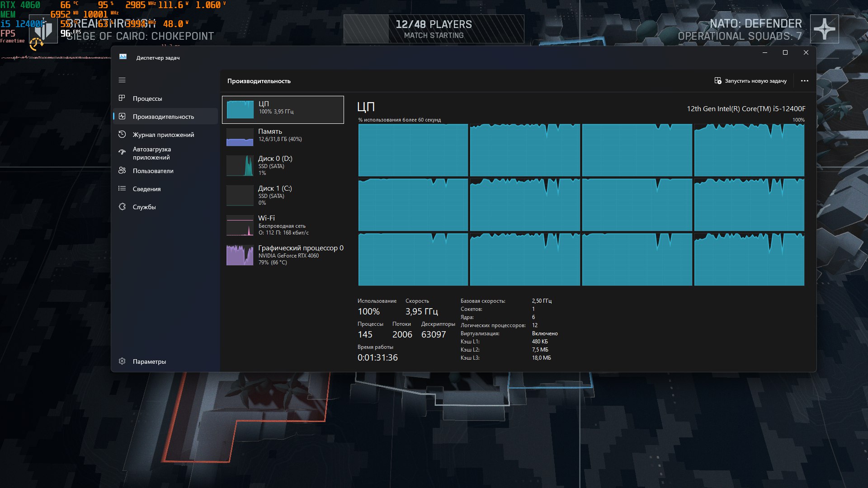
Task: Open the Диск 1 (C:) performance entry
Action: (x=283, y=195)
